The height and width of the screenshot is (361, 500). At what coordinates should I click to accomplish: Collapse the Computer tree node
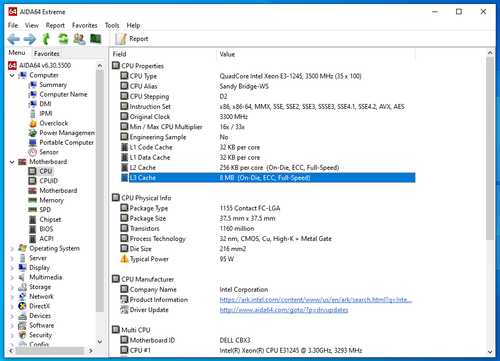pos(12,75)
